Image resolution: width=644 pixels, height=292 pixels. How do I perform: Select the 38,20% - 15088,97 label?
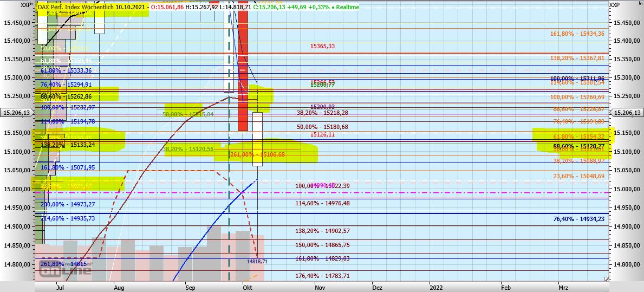(578, 160)
